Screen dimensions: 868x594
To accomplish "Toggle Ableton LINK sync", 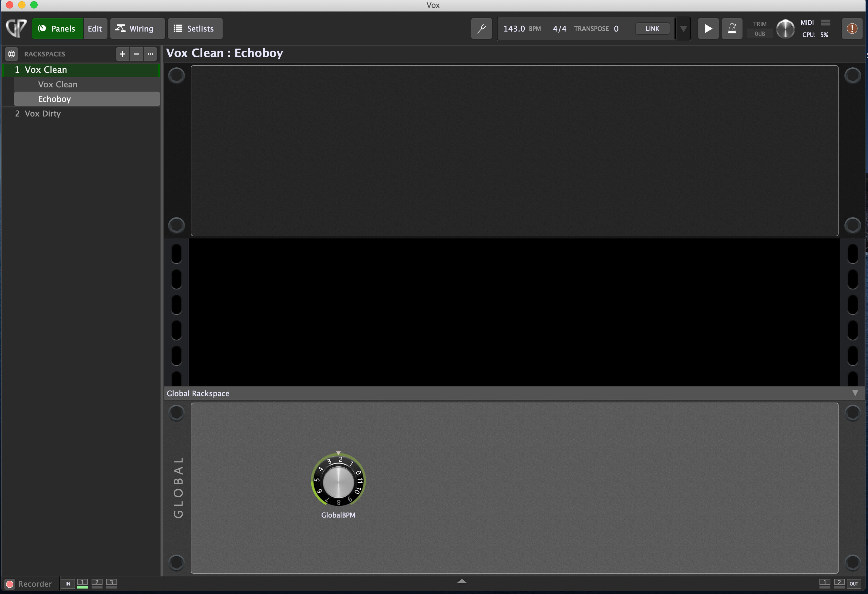I will pos(652,29).
